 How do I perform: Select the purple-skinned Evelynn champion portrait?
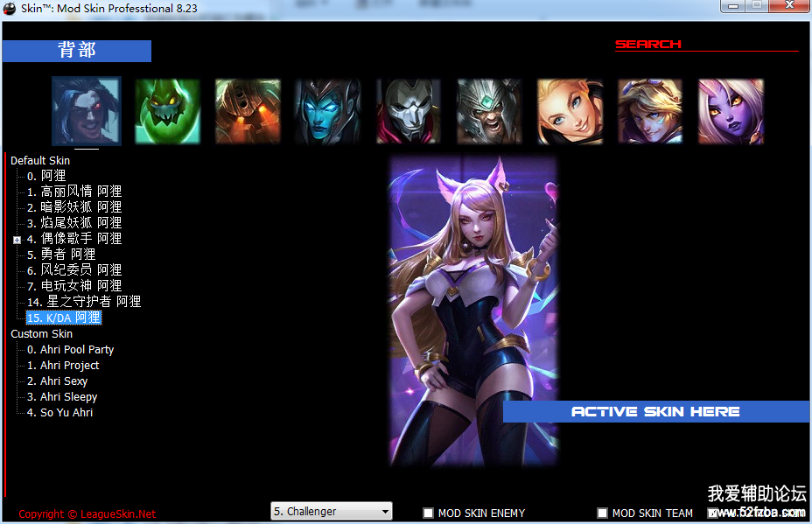731,111
